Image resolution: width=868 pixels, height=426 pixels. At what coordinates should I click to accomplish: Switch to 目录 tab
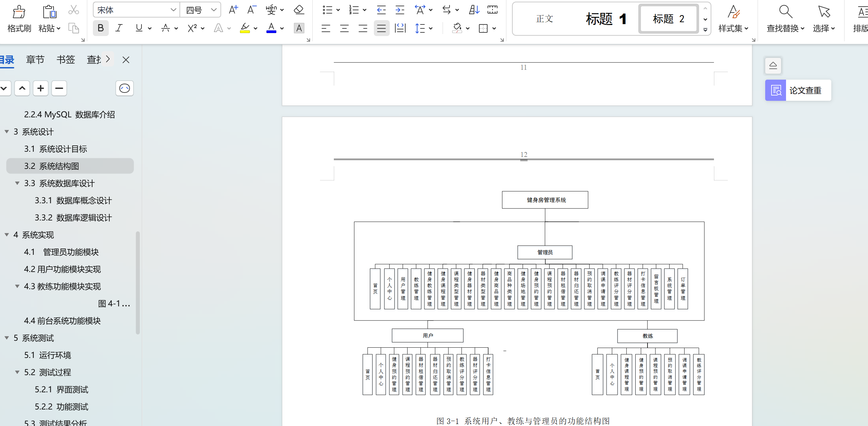click(x=7, y=60)
